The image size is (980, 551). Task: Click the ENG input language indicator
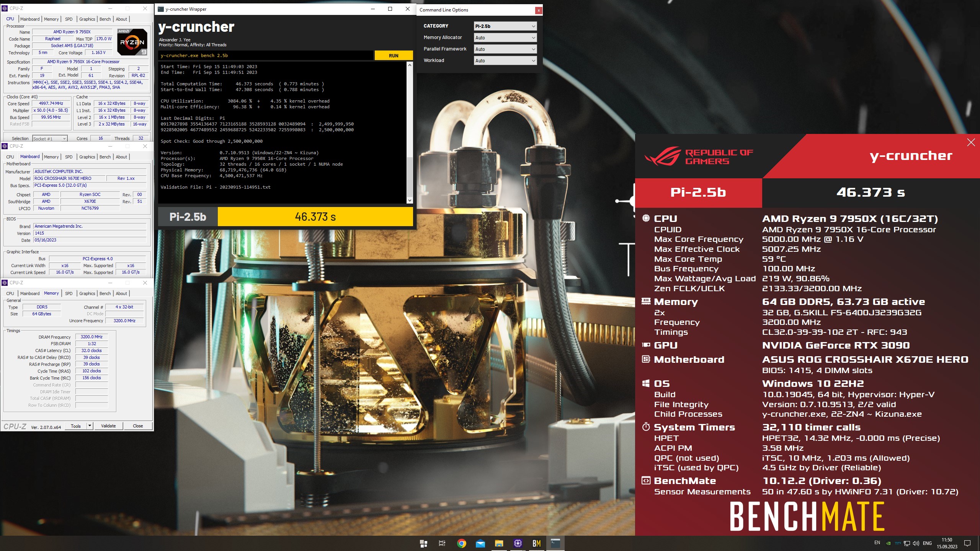click(x=927, y=543)
